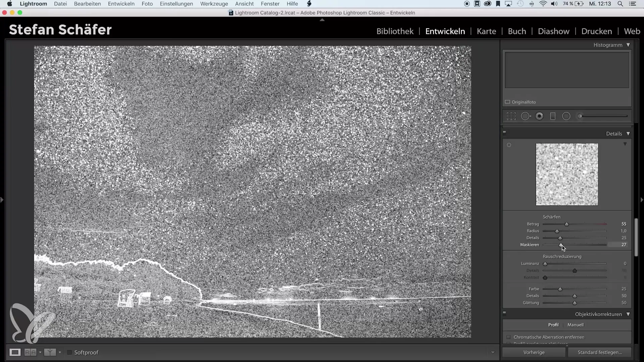Select the Graduated Filter tool
The height and width of the screenshot is (362, 644).
coord(553,116)
